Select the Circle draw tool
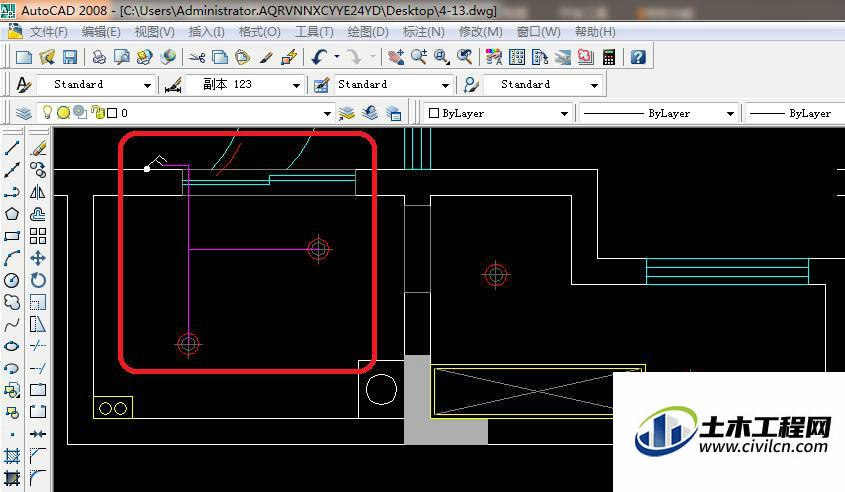Screen dimensions: 845x492 [x=12, y=280]
